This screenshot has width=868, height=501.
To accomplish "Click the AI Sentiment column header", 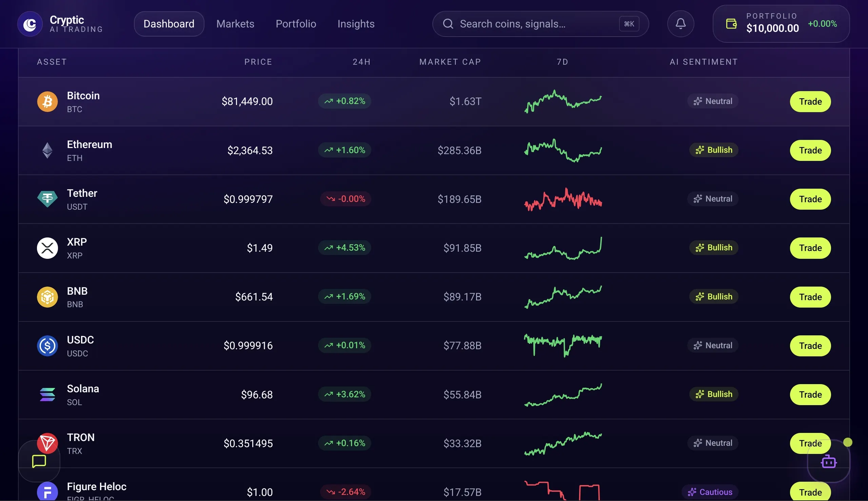I will click(x=704, y=62).
